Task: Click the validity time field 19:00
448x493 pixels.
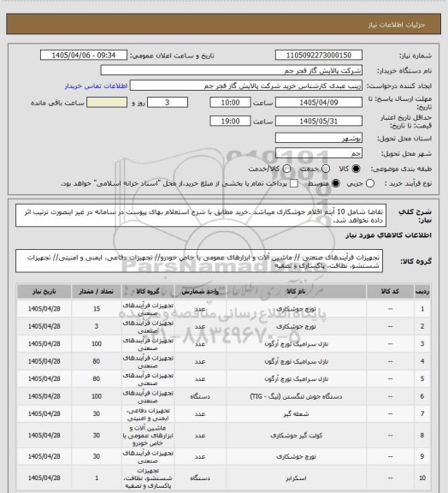Action: [x=230, y=121]
